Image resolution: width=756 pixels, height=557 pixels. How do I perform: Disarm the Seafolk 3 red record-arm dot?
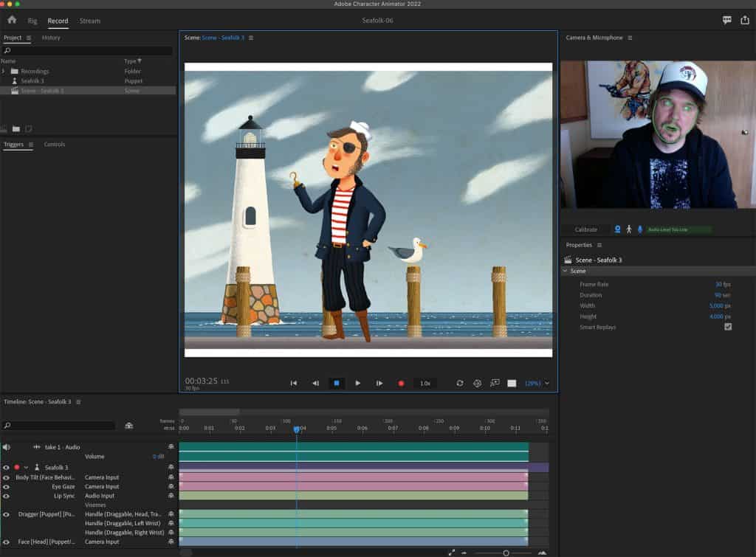tap(17, 468)
